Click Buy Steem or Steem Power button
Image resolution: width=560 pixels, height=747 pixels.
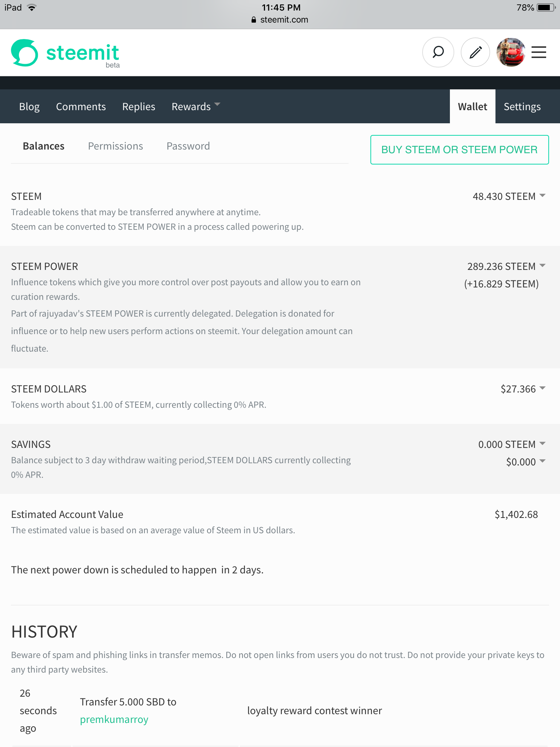tap(459, 150)
